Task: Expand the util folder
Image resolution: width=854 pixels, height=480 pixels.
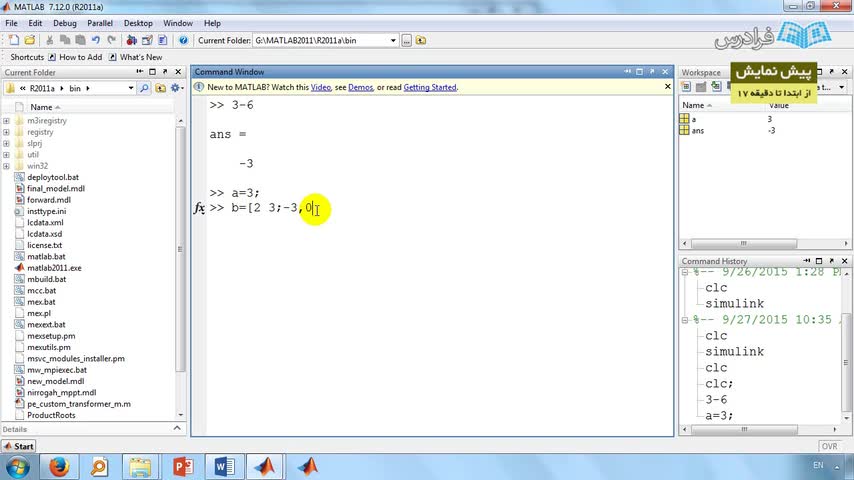Action: (6, 155)
